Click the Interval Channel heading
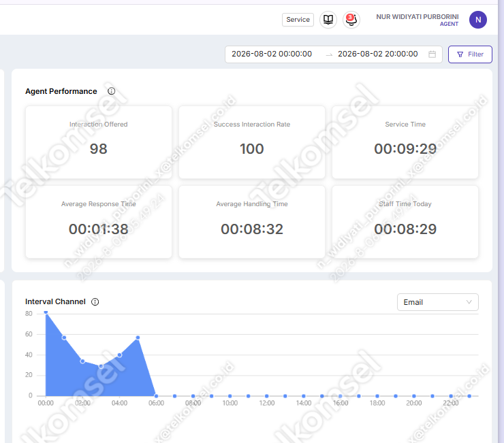This screenshot has width=504, height=443. 55,301
